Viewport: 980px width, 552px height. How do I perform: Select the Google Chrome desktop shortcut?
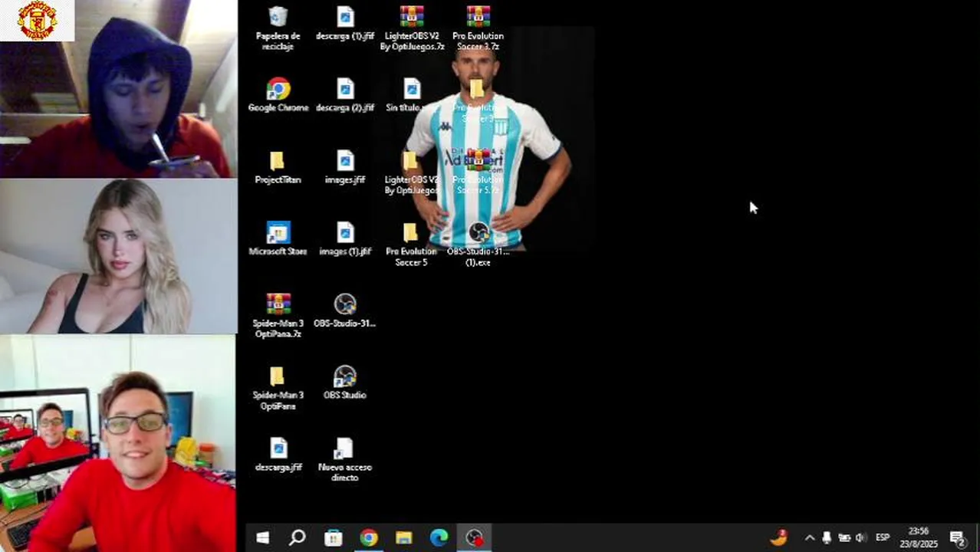[278, 95]
